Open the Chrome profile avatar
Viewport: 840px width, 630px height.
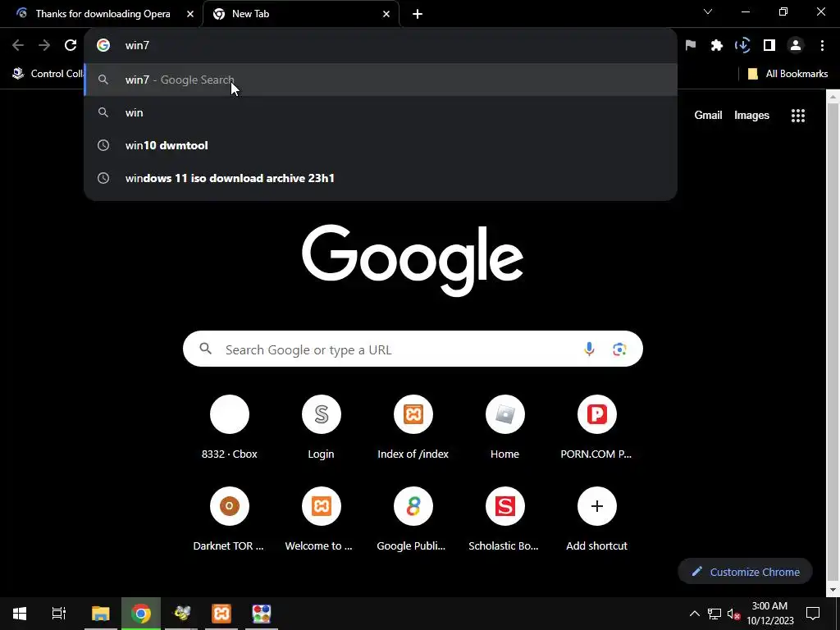click(x=796, y=46)
